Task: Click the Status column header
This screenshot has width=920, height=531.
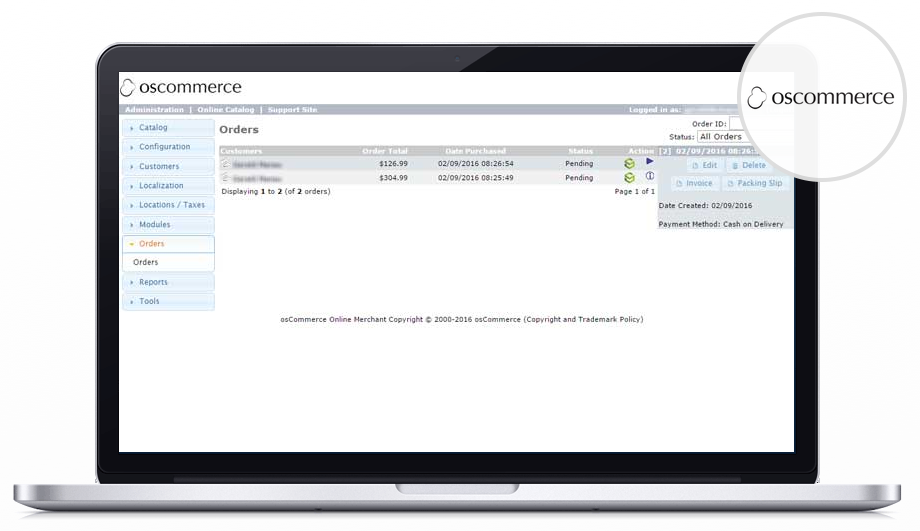Action: (580, 151)
